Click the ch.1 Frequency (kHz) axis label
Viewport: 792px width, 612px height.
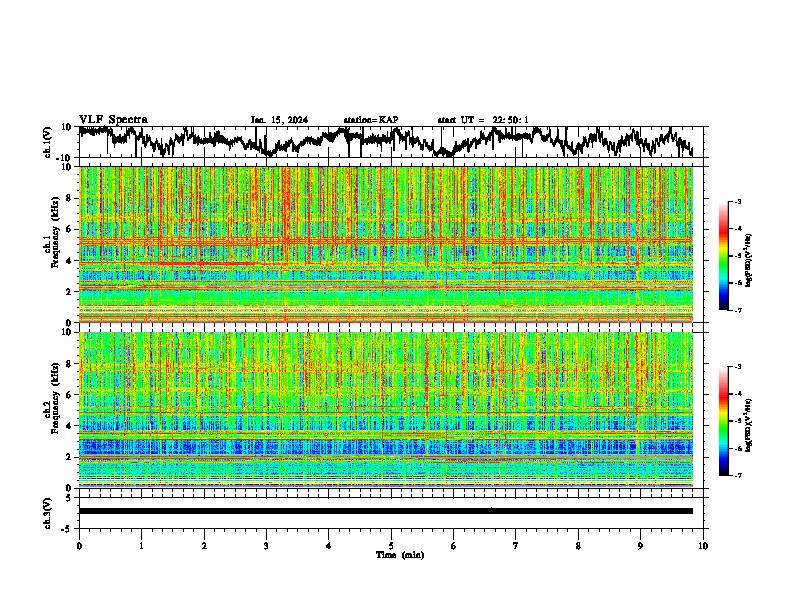click(51, 232)
